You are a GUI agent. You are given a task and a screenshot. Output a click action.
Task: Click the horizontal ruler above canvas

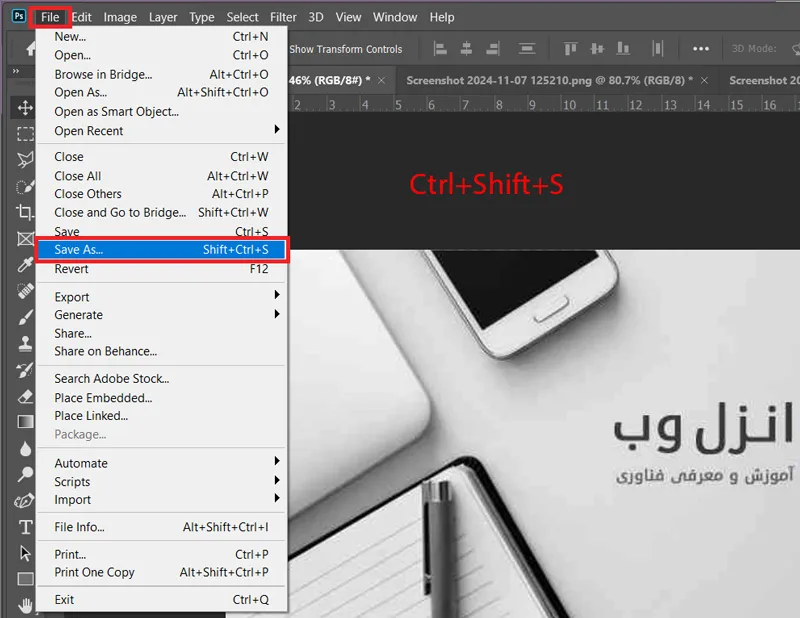tap(544, 104)
